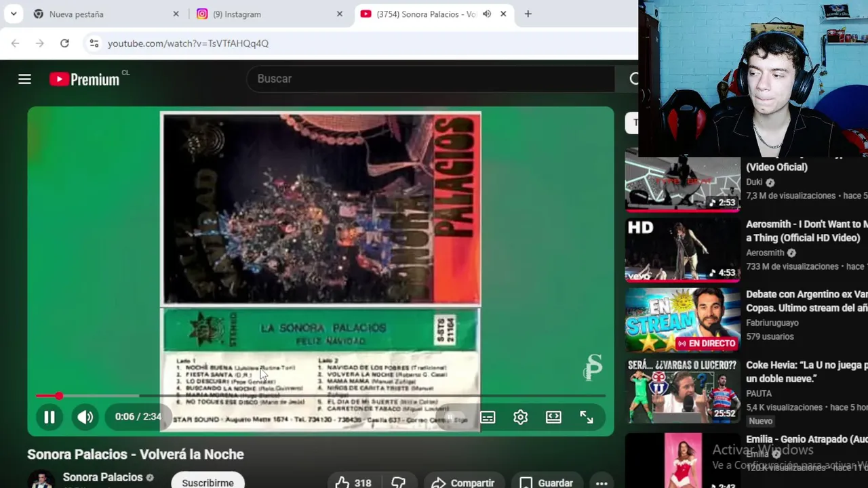Open Aerosmith I Don't Want to Miss title

click(806, 231)
